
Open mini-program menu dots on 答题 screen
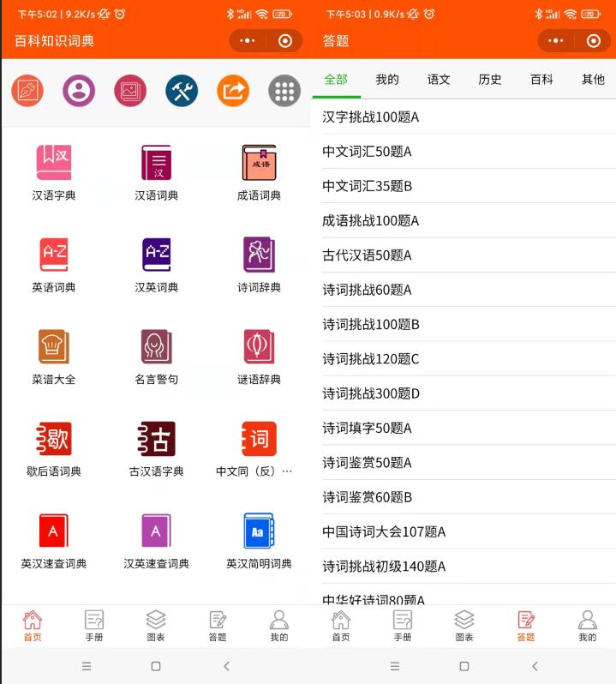556,41
